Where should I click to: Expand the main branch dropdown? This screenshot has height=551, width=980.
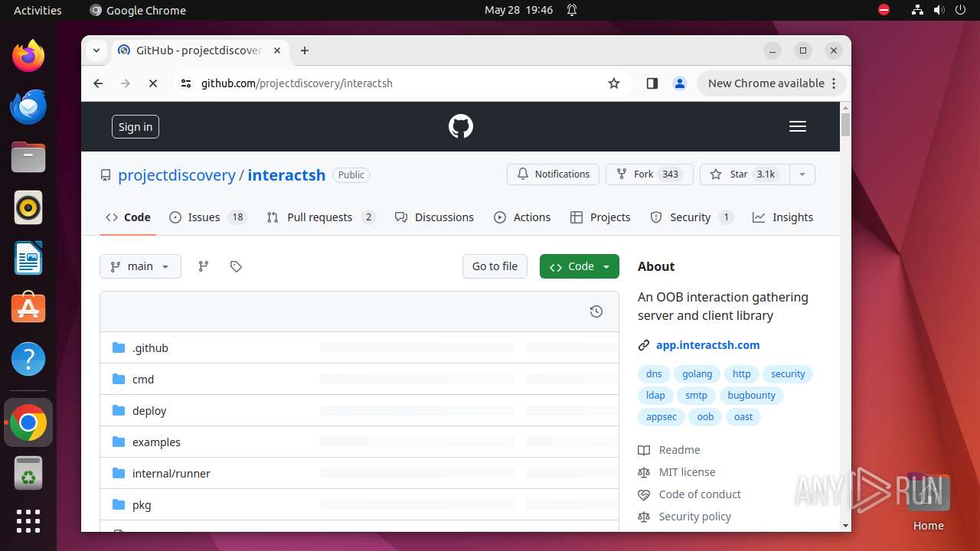point(140,266)
